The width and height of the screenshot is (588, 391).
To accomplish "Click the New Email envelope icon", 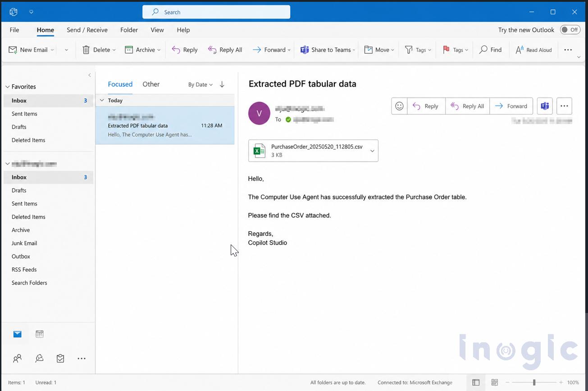I will 13,50.
